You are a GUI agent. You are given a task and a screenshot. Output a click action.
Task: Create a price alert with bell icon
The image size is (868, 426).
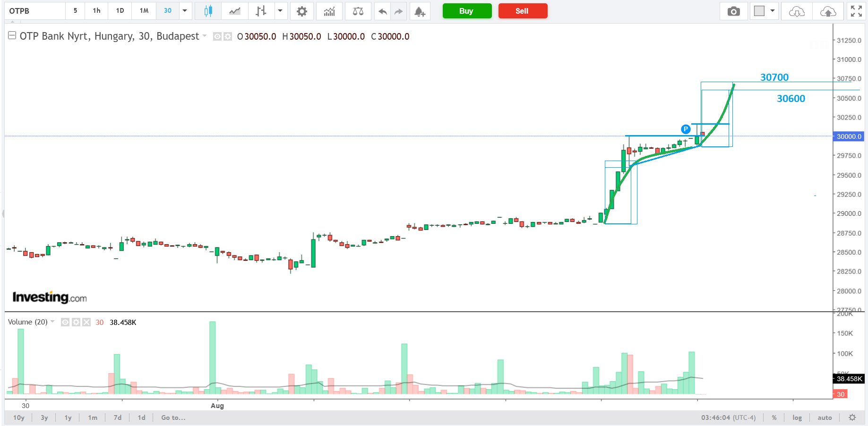tap(420, 11)
